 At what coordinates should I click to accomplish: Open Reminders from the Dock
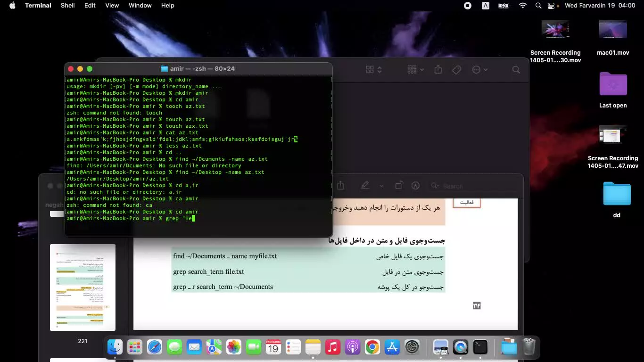tap(293, 347)
